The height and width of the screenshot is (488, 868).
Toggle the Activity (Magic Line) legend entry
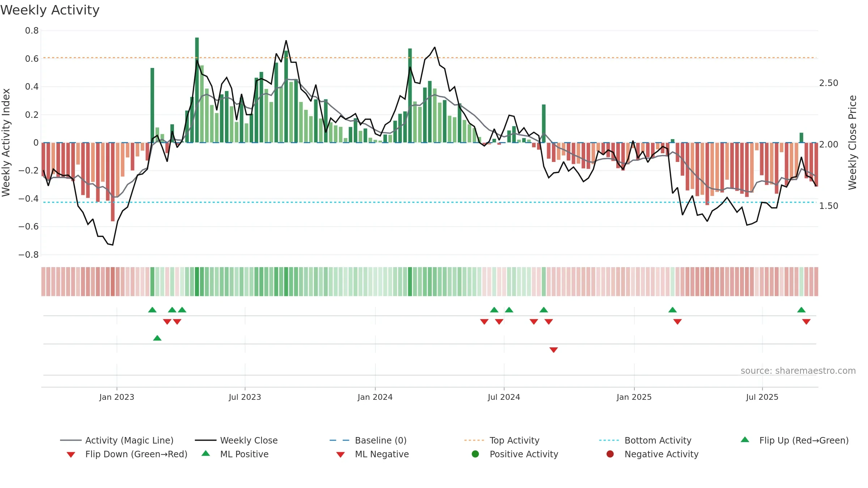coord(117,440)
